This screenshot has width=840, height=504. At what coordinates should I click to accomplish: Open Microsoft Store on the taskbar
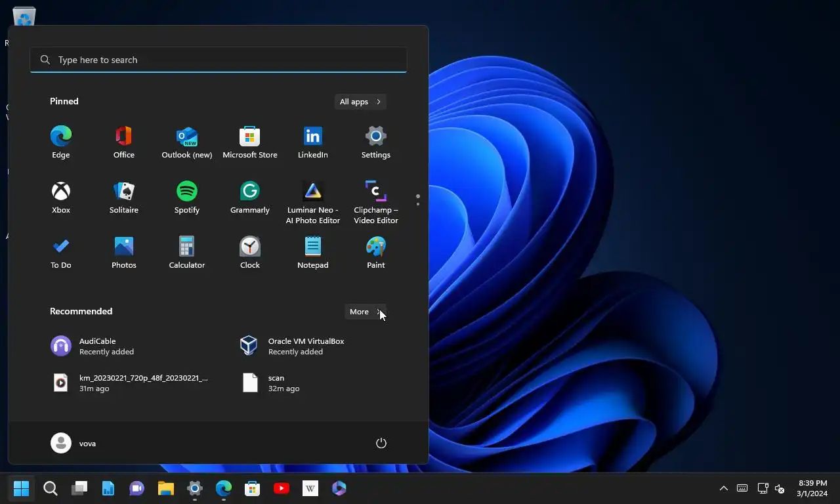pos(253,488)
